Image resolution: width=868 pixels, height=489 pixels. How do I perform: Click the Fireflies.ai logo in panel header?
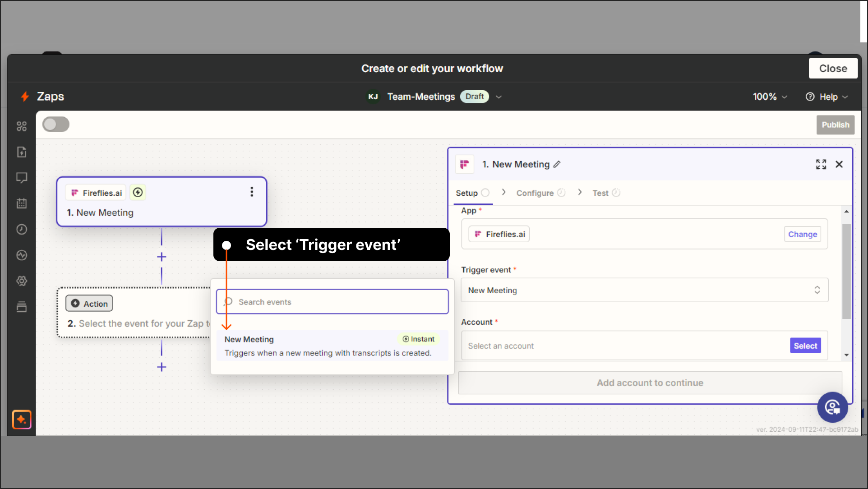465,164
